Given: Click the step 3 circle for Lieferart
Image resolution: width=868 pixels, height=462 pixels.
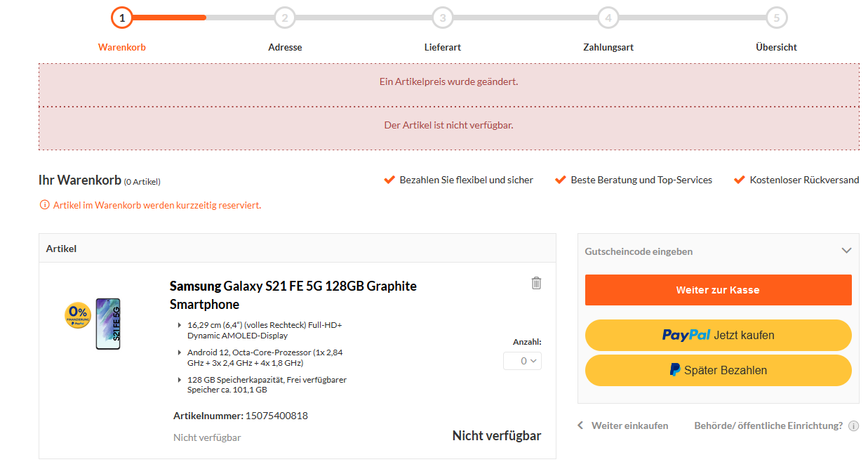Looking at the screenshot, I should (x=442, y=18).
